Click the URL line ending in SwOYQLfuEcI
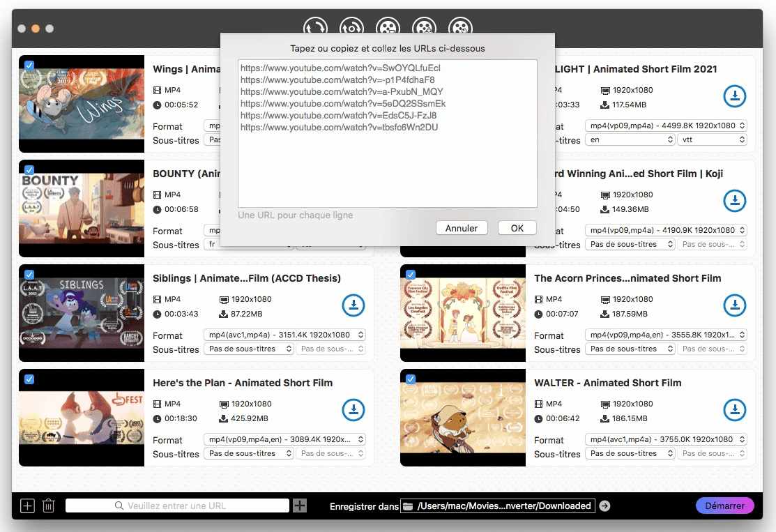The height and width of the screenshot is (532, 776). coord(340,68)
